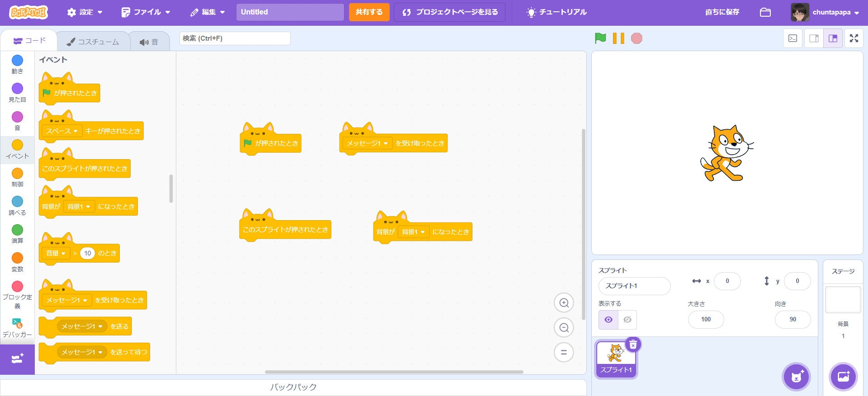This screenshot has width=868, height=396.
Task: Open the chuntapapa account dropdown
Action: click(825, 12)
